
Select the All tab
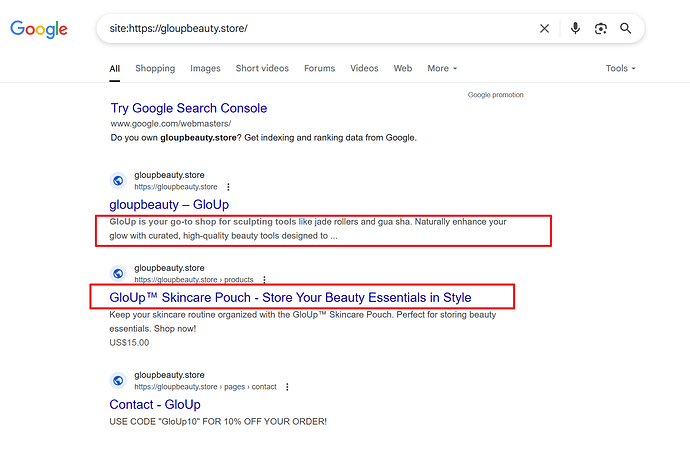coord(114,69)
